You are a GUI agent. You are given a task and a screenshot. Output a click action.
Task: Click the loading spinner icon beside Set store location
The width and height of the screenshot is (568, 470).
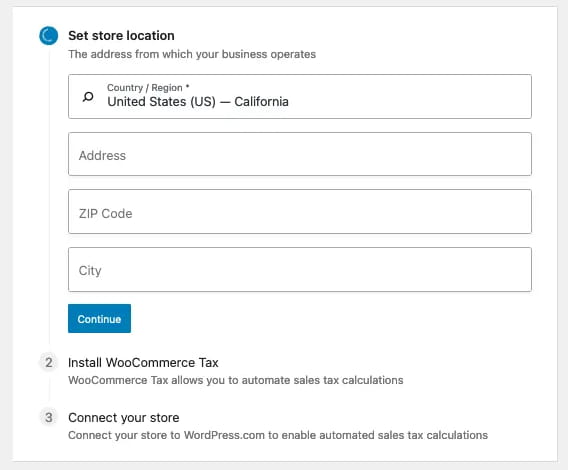point(49,36)
